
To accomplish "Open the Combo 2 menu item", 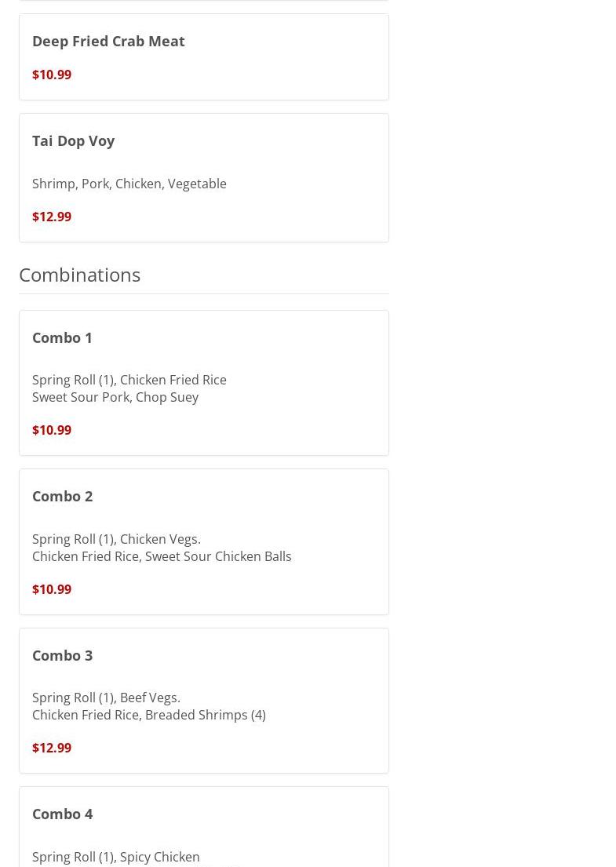I will click(x=62, y=496).
